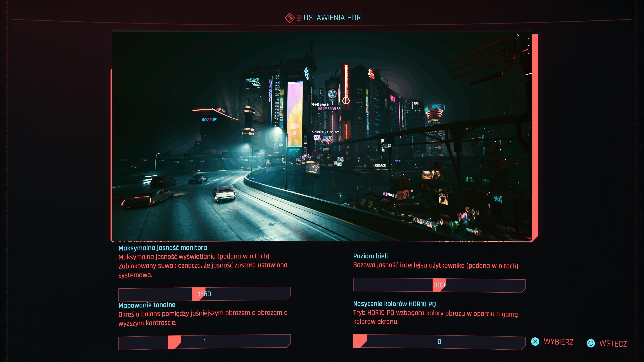Click empty track left of the 300 handle
The width and height of the screenshot is (644, 362).
392,285
